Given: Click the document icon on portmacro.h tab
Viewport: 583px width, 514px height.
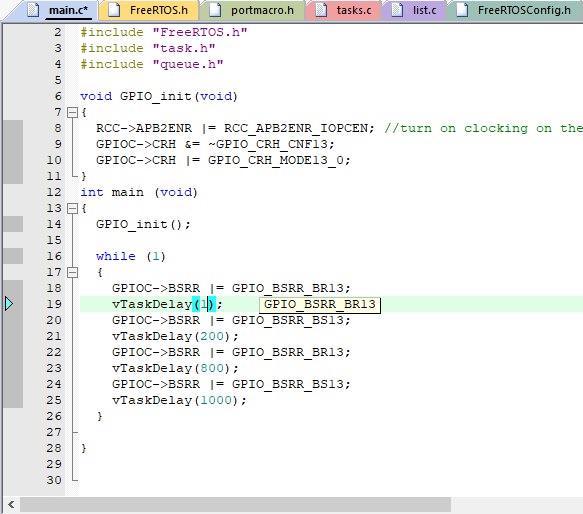Looking at the screenshot, I should 215,10.
